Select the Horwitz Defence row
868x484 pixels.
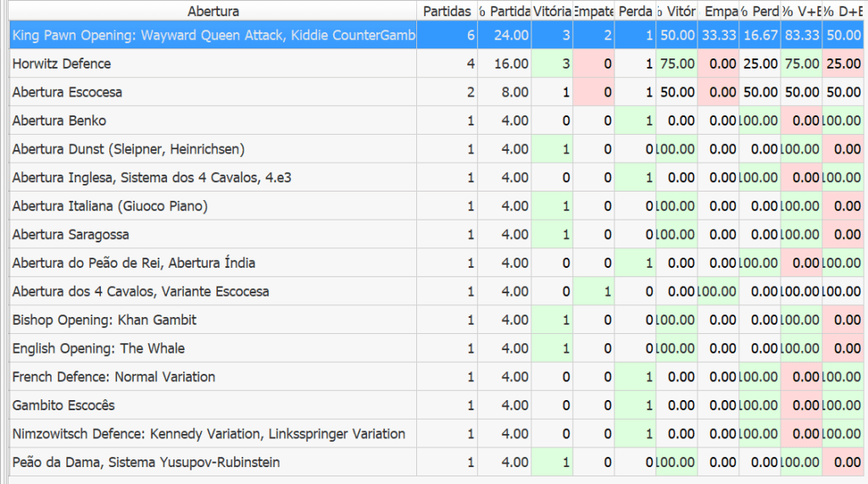(62, 64)
